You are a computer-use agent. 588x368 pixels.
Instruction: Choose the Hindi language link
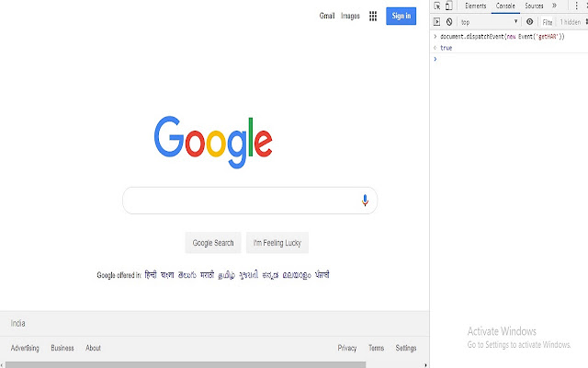[151, 275]
